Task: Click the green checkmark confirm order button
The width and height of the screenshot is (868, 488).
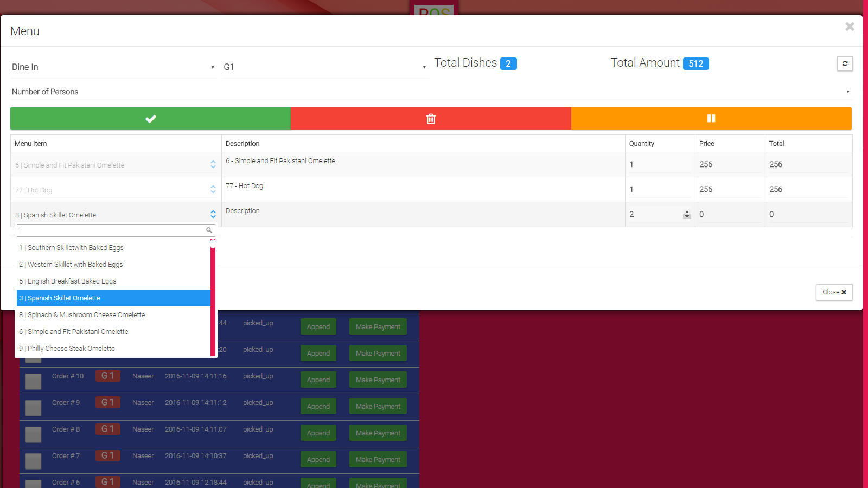Action: coord(150,119)
